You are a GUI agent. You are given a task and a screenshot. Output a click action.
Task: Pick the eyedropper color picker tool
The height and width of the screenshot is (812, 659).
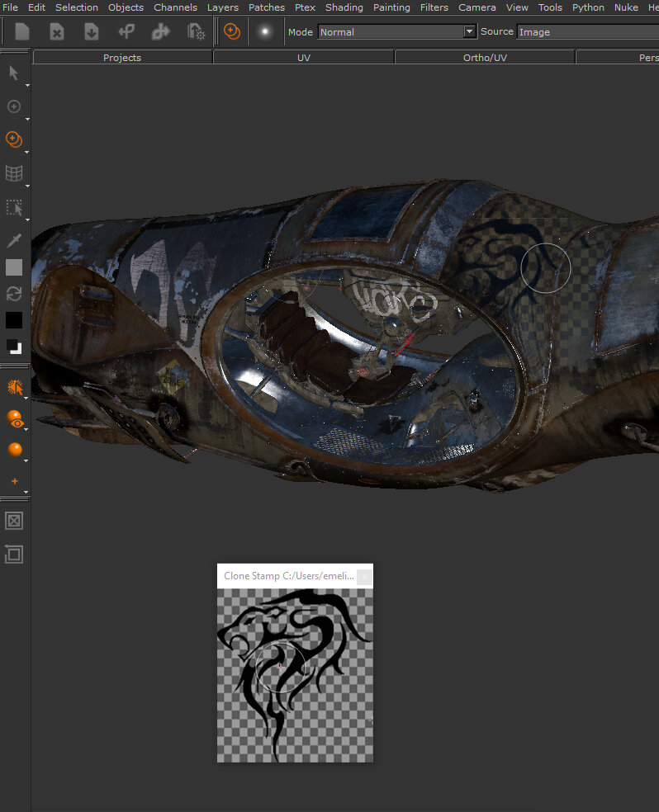14,240
